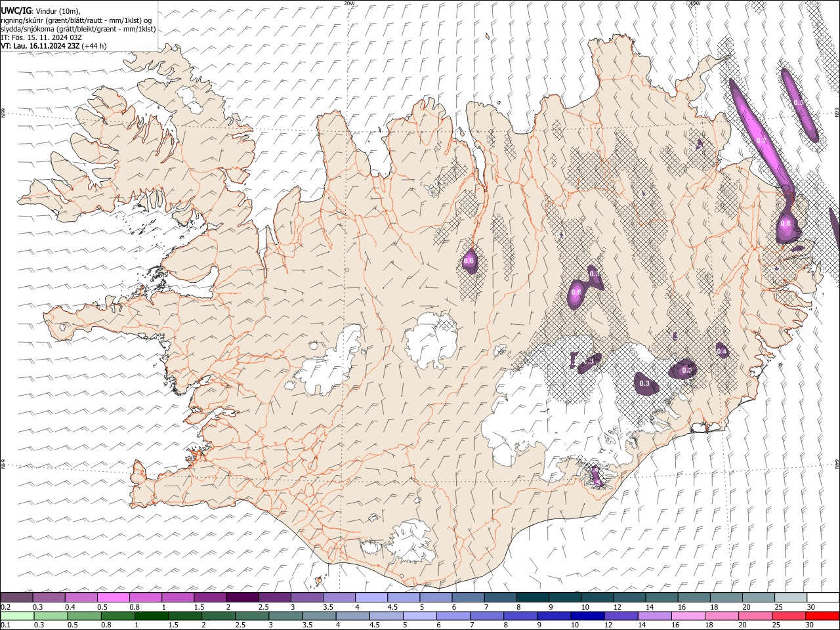Pick the dark plum 0.2 swatch in the purple legend
This screenshot has height=630, width=840.
point(16,598)
